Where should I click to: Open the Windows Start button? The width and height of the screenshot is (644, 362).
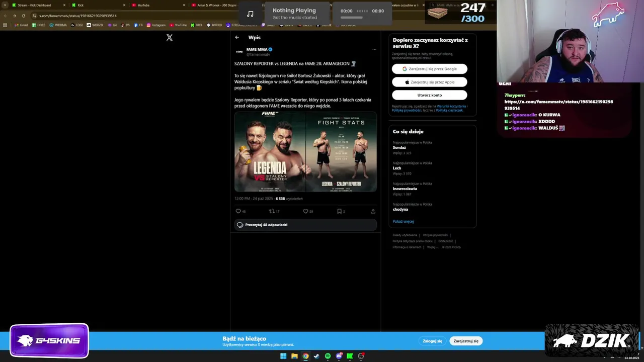click(x=283, y=356)
